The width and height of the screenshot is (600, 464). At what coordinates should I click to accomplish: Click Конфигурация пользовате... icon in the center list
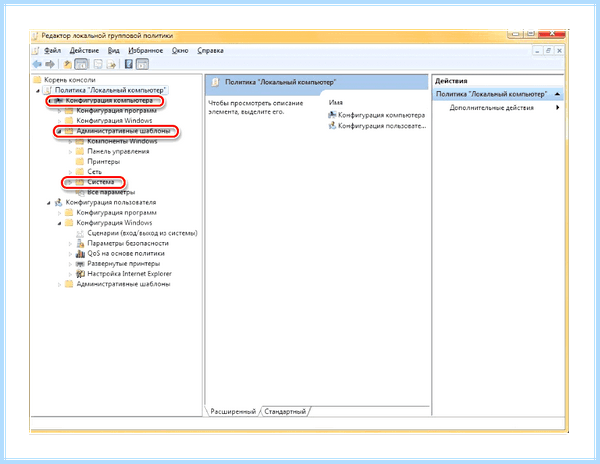[332, 125]
